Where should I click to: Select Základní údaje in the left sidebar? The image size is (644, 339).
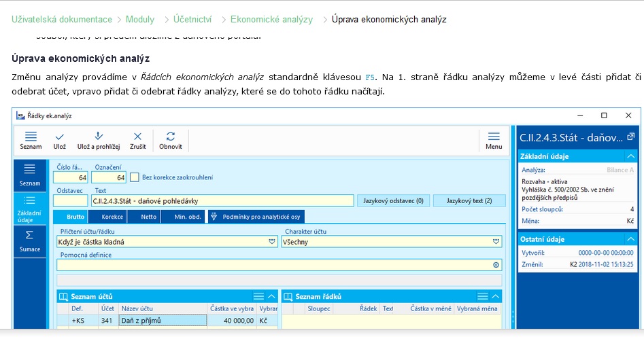point(29,208)
